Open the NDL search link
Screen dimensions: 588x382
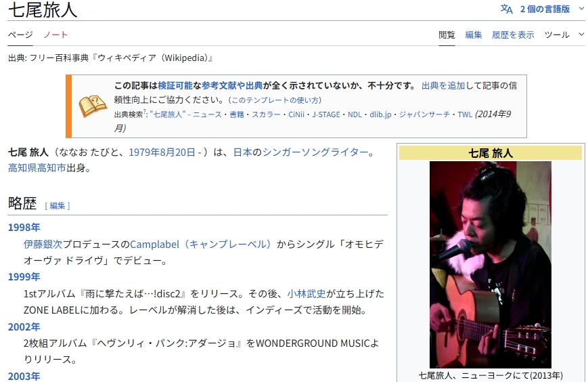pos(355,114)
